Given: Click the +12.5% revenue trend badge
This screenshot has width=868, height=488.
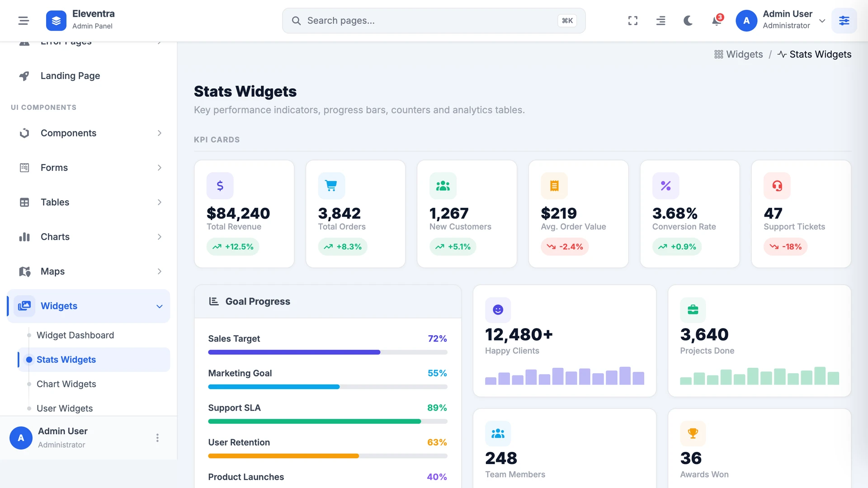Looking at the screenshot, I should coord(233,247).
